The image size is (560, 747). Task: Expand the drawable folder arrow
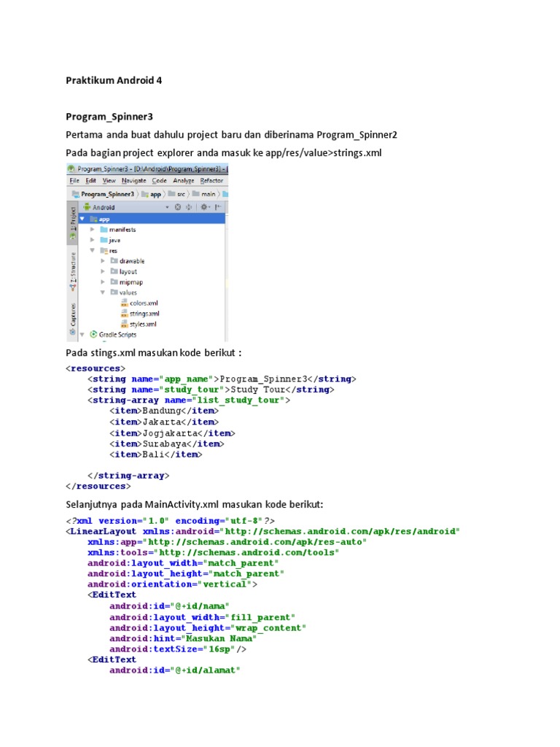click(103, 260)
